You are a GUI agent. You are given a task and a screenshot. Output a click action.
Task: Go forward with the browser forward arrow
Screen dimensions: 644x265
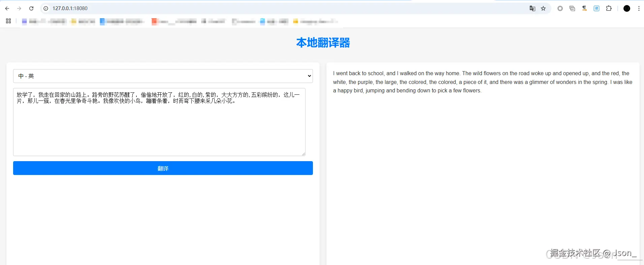tap(19, 8)
